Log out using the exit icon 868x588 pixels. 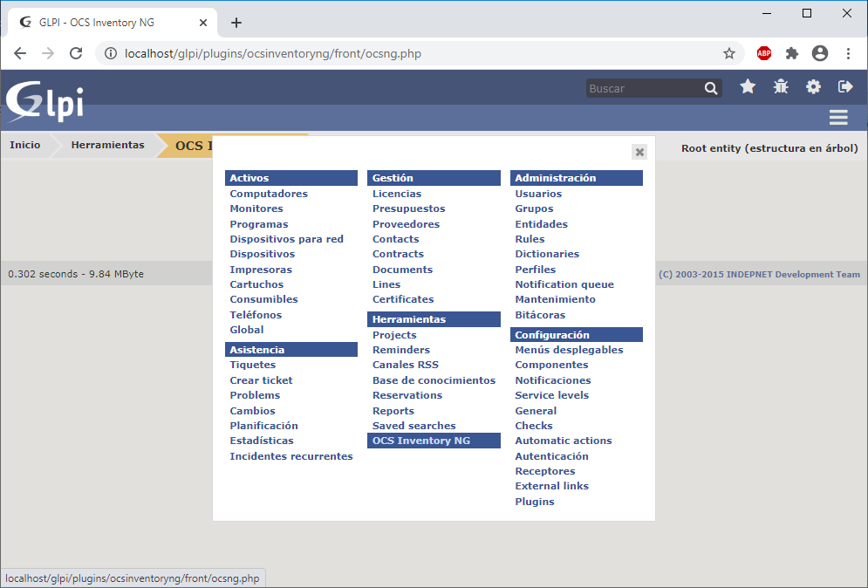click(x=845, y=86)
